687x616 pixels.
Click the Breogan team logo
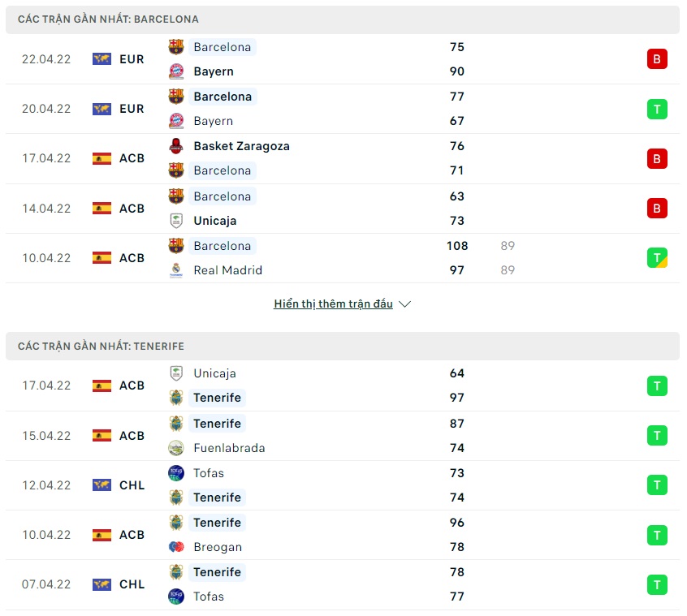[175, 547]
